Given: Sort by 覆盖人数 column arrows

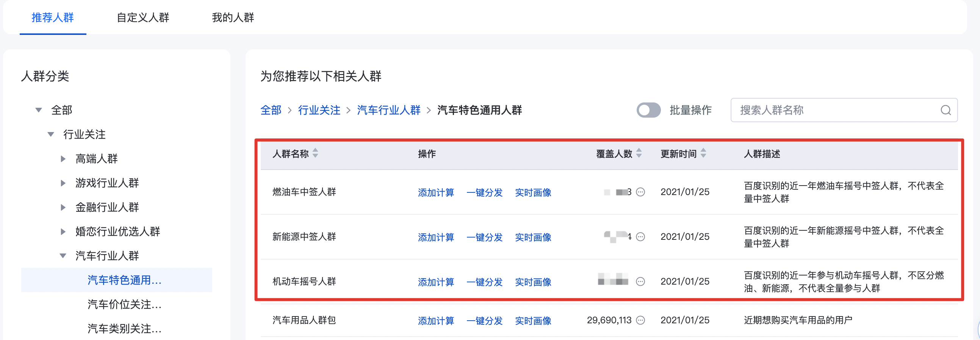Looking at the screenshot, I should pos(639,153).
